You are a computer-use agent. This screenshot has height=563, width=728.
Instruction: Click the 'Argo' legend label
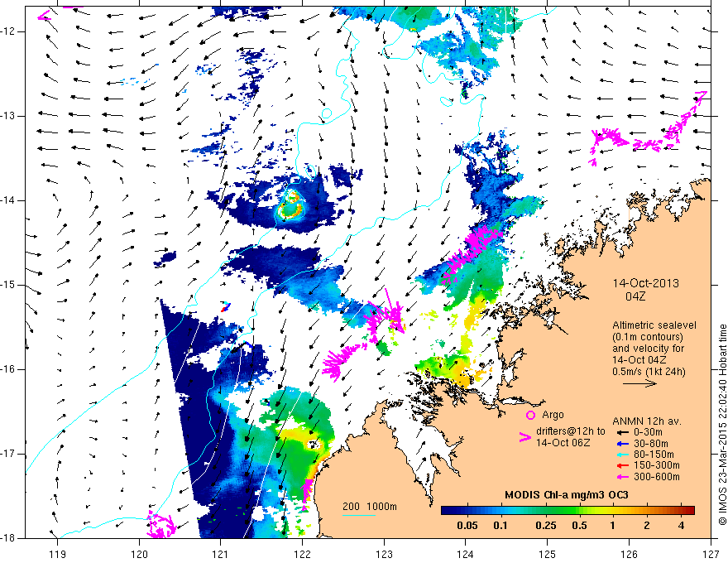point(553,415)
